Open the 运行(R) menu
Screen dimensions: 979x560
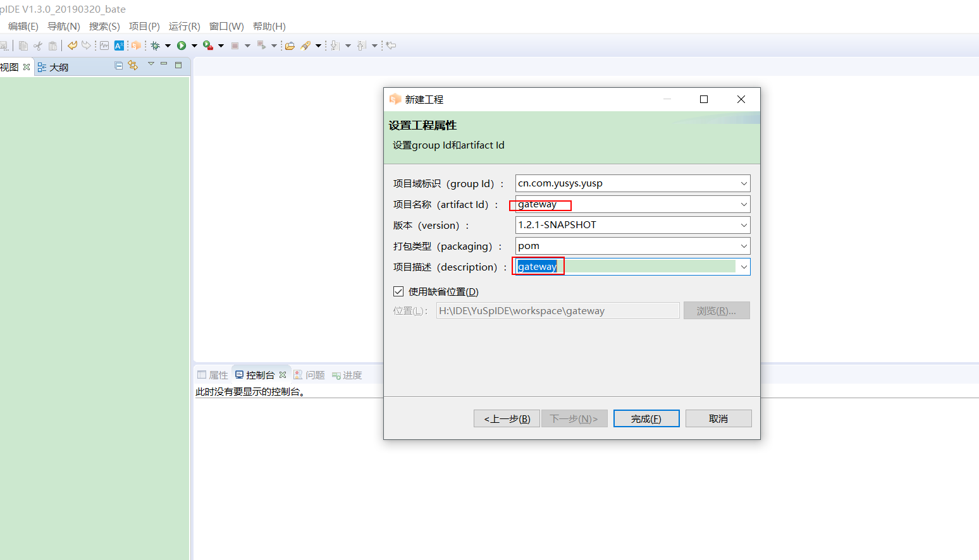pos(184,26)
